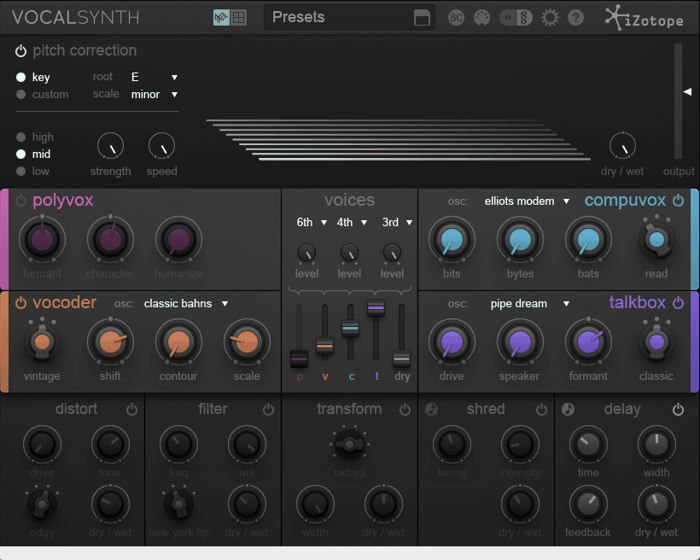Click the transform oxford mode selector
Image resolution: width=700 pixels, height=560 pixels.
349,444
